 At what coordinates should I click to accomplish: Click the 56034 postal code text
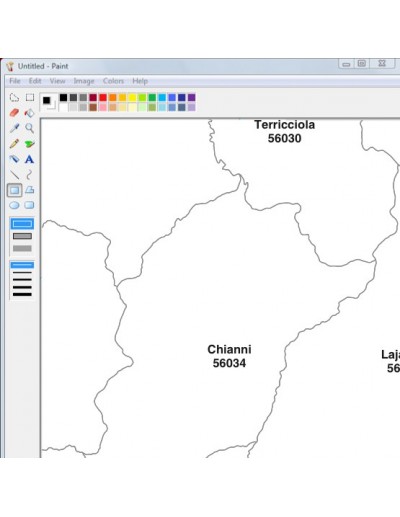(x=229, y=363)
